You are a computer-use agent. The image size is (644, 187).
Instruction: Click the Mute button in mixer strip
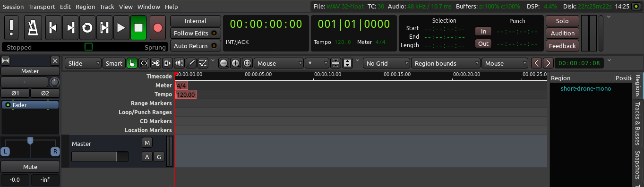coord(30,167)
